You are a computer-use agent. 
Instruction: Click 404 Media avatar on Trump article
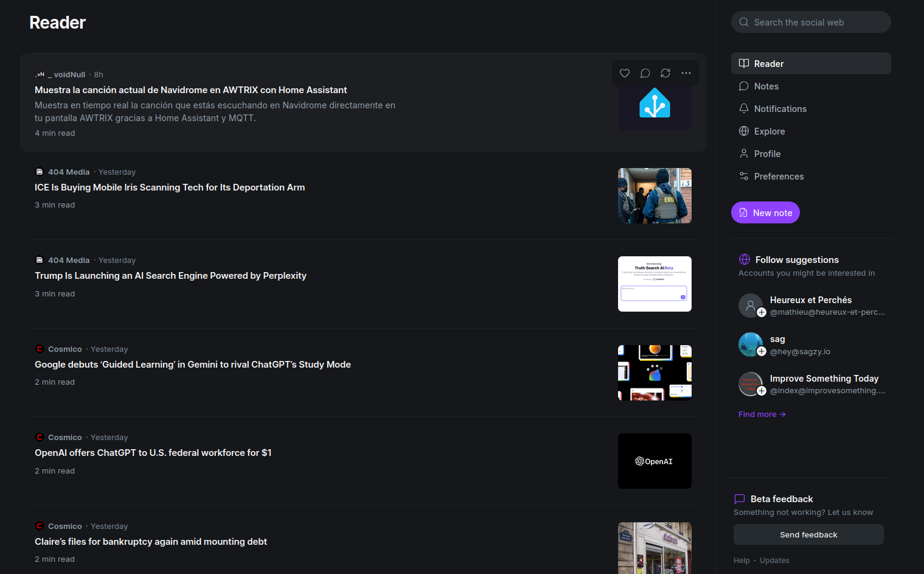click(40, 260)
